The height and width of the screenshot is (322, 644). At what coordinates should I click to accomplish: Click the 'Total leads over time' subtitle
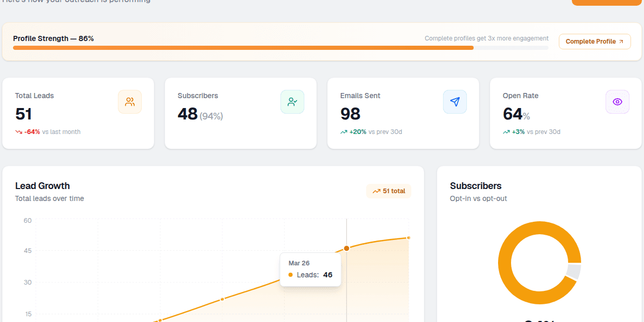49,198
